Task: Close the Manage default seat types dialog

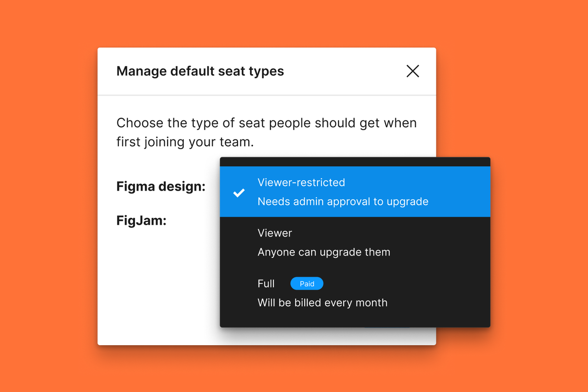Action: 412,71
